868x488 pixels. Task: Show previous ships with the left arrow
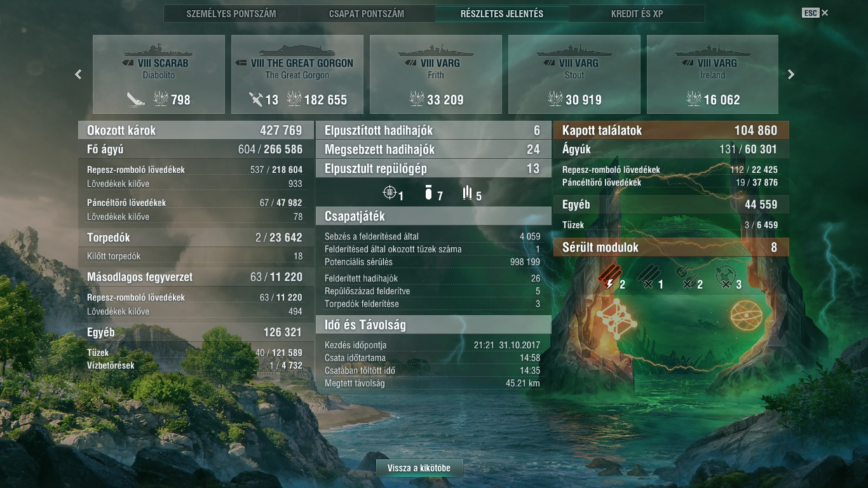pyautogui.click(x=78, y=74)
